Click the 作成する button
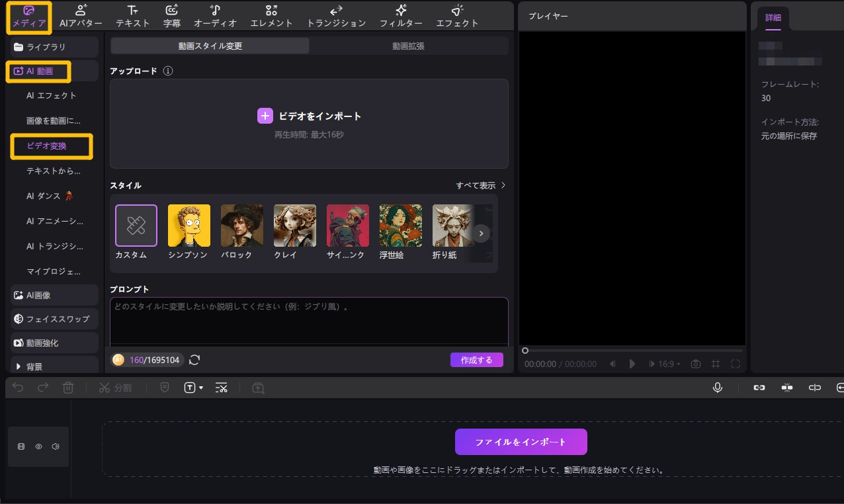 point(476,359)
